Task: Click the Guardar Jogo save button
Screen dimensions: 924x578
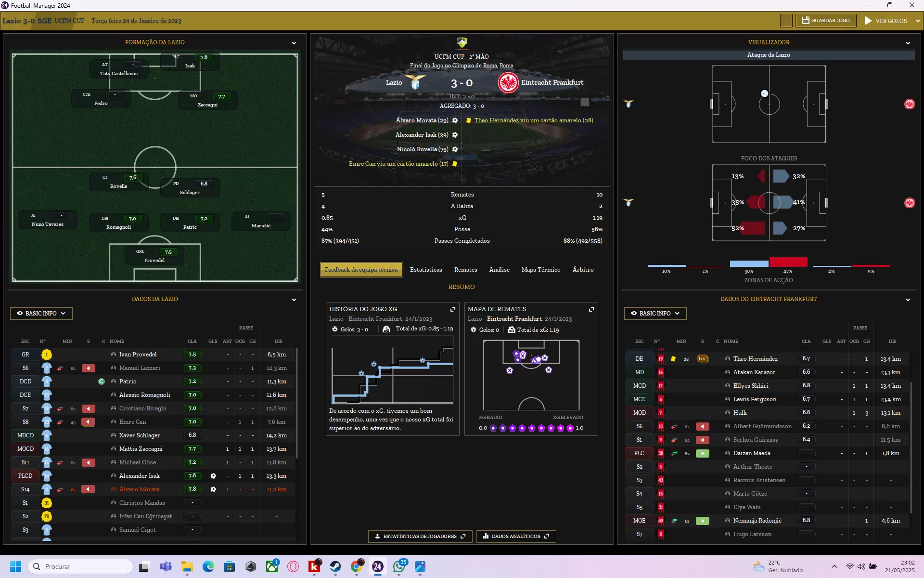Action: click(826, 21)
